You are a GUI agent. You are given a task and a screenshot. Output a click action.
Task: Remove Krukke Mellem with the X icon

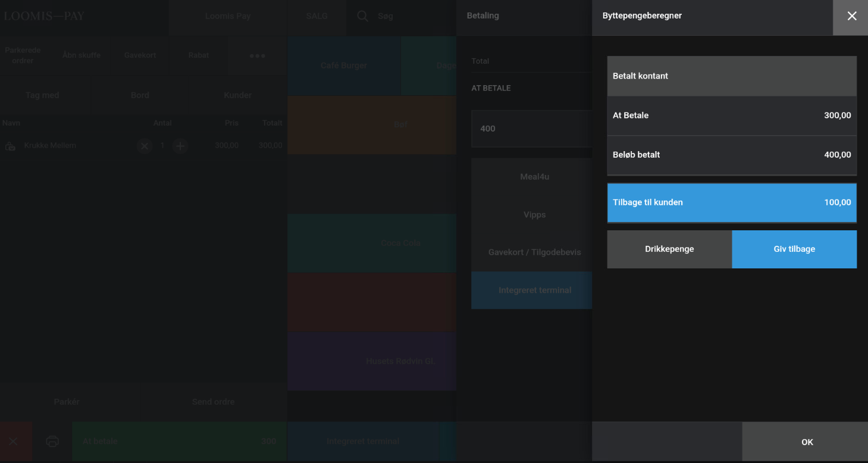[x=144, y=146]
